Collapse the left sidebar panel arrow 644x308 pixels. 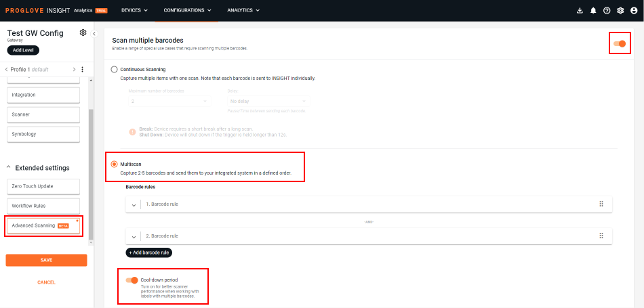[94, 34]
